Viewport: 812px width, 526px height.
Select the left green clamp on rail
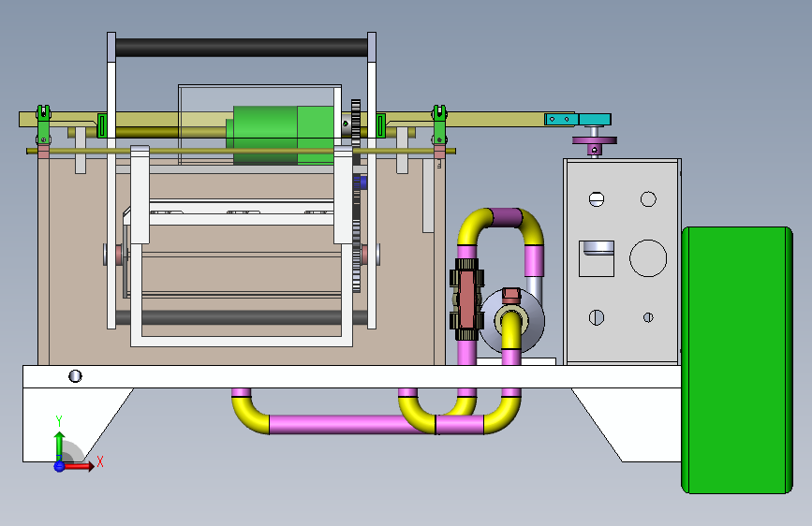(x=43, y=124)
